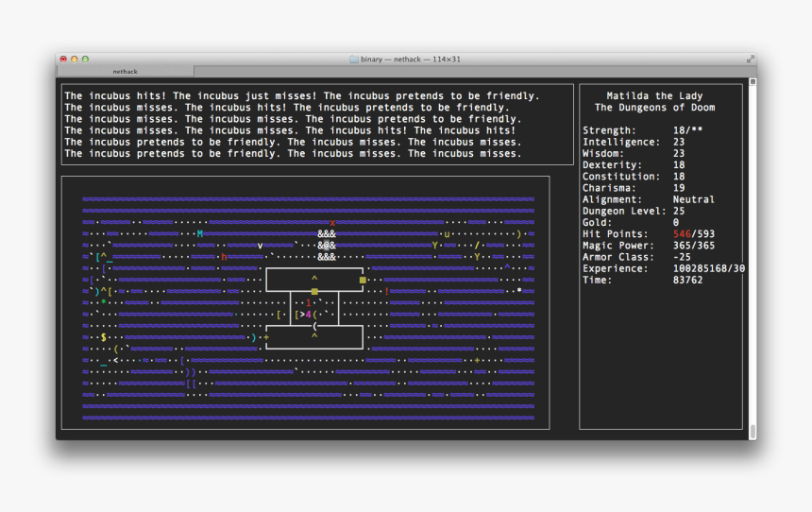This screenshot has width=812, height=512.
Task: Click the red ! potion glyph
Action: coord(387,291)
